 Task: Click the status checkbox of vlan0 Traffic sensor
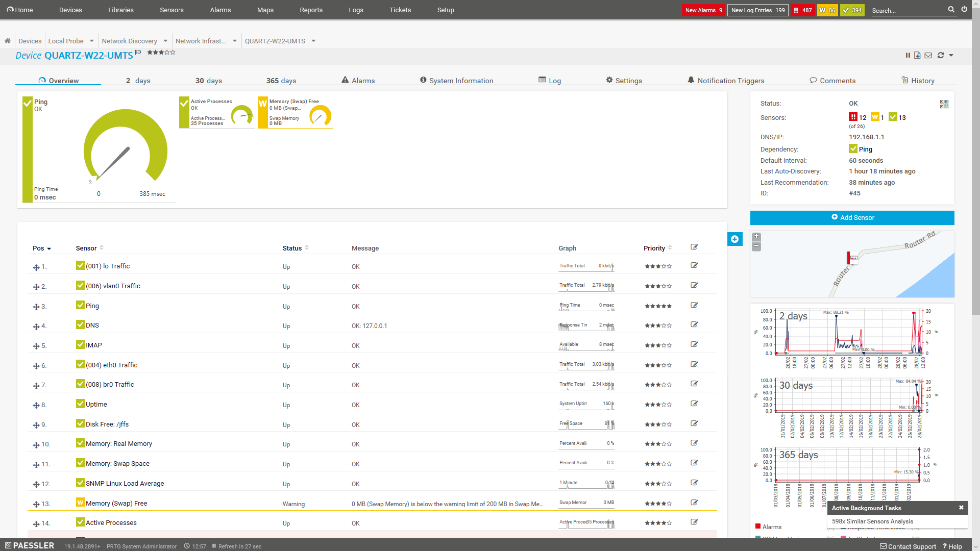pos(80,285)
